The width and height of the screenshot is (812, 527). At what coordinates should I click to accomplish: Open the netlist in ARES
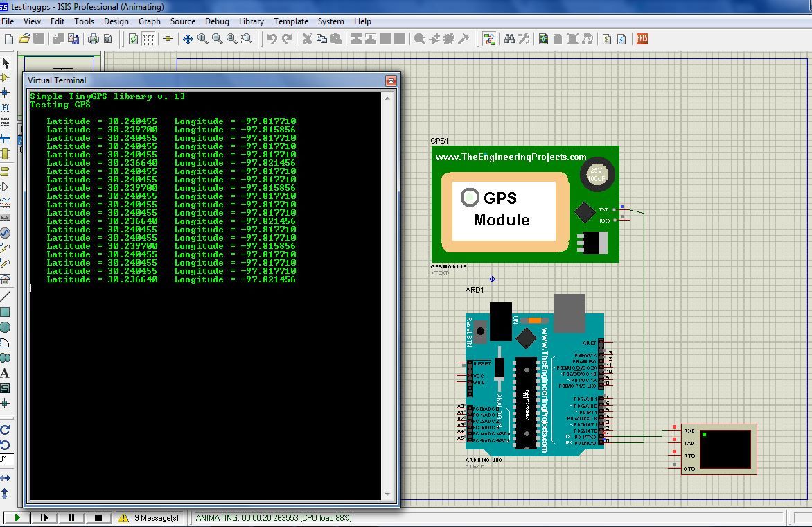[x=642, y=40]
